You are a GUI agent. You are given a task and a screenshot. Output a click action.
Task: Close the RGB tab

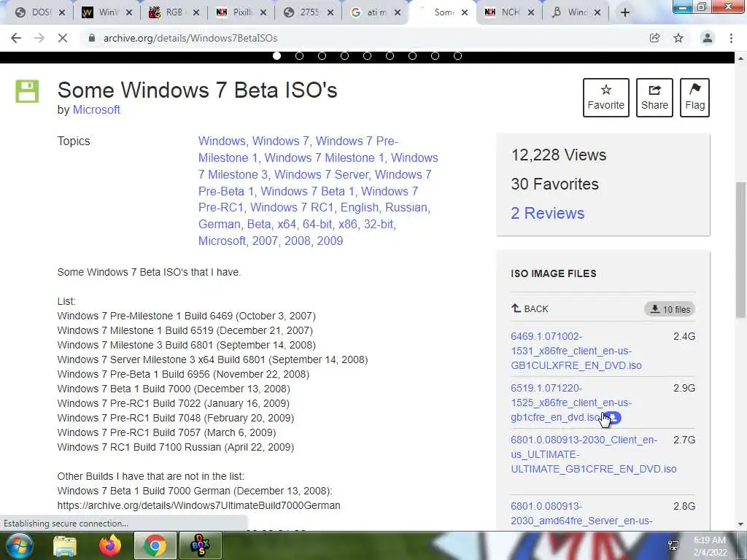pyautogui.click(x=196, y=12)
